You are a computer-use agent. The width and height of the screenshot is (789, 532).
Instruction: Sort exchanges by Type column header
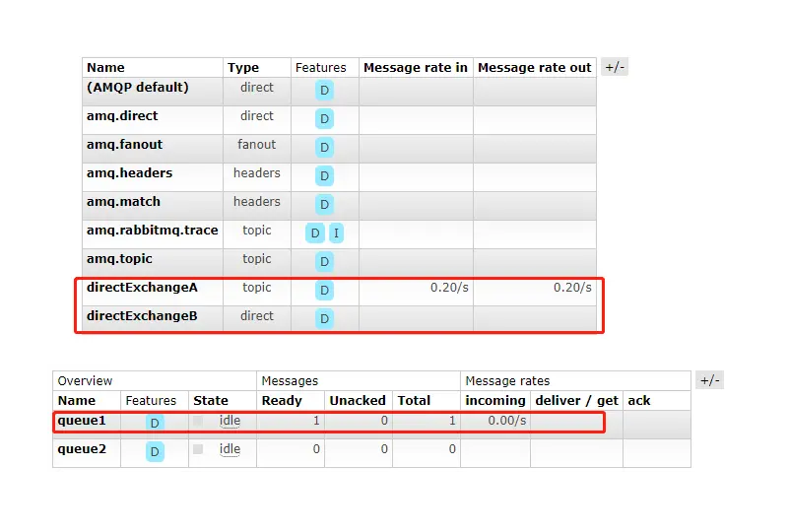coord(243,68)
